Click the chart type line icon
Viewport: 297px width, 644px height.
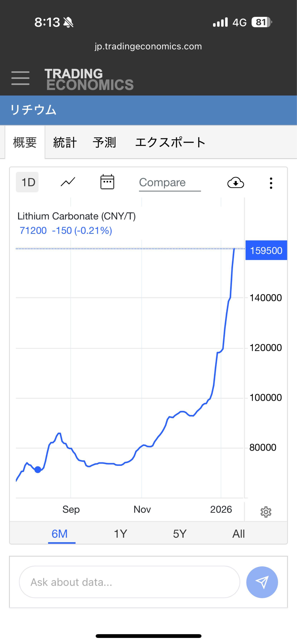[x=68, y=182]
